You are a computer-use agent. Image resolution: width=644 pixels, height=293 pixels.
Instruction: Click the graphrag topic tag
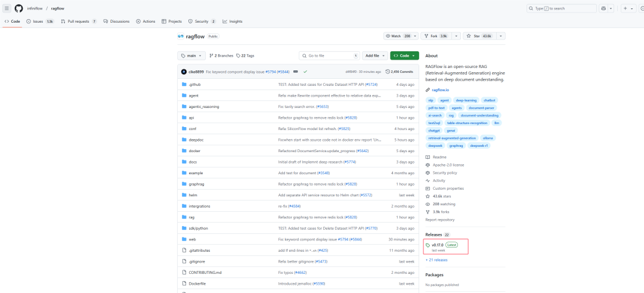pos(456,146)
